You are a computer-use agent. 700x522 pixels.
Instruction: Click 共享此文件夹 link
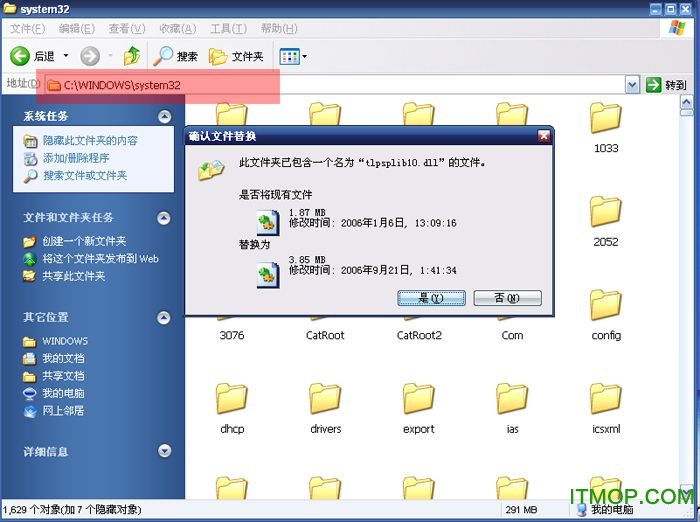pyautogui.click(x=74, y=276)
